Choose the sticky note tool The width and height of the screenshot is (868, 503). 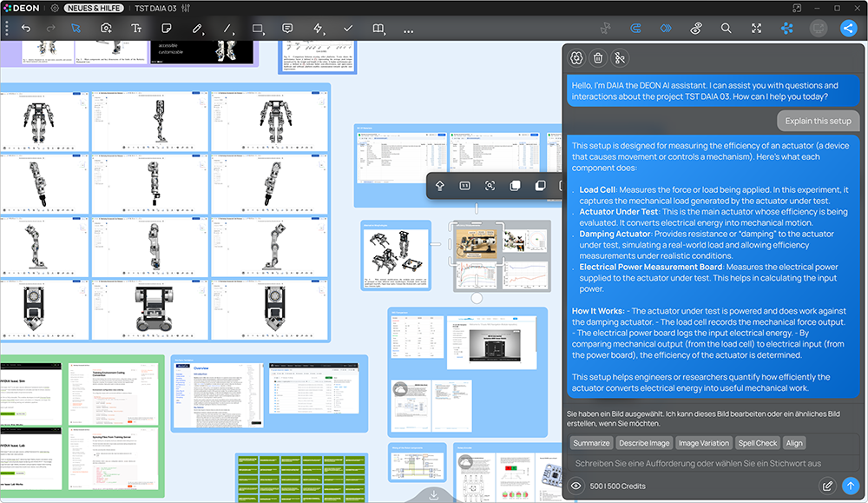167,29
